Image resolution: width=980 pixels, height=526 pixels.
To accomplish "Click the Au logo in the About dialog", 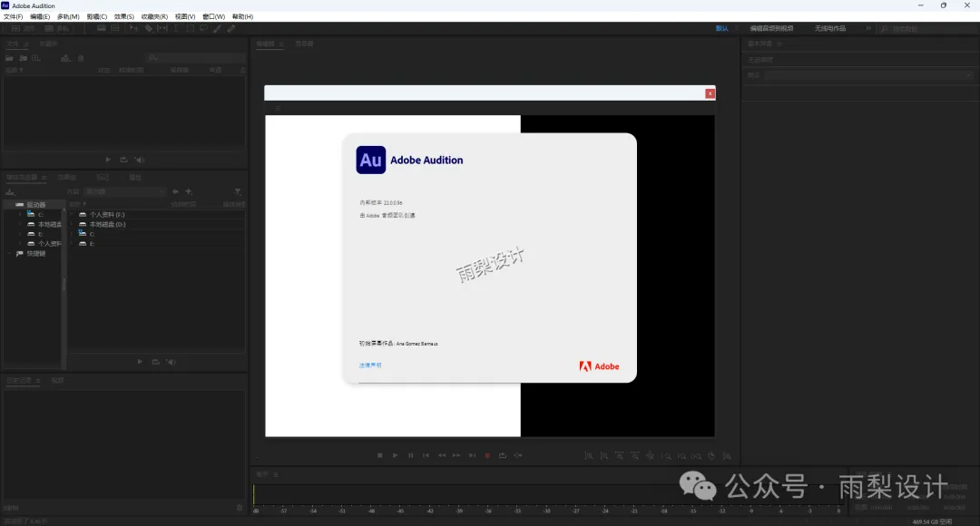I will [x=370, y=160].
